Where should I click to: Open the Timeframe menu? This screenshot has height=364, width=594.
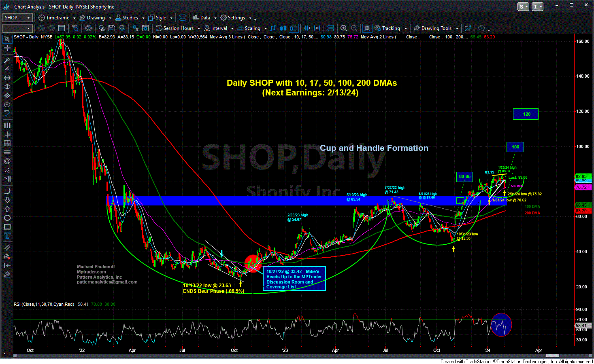(54, 18)
